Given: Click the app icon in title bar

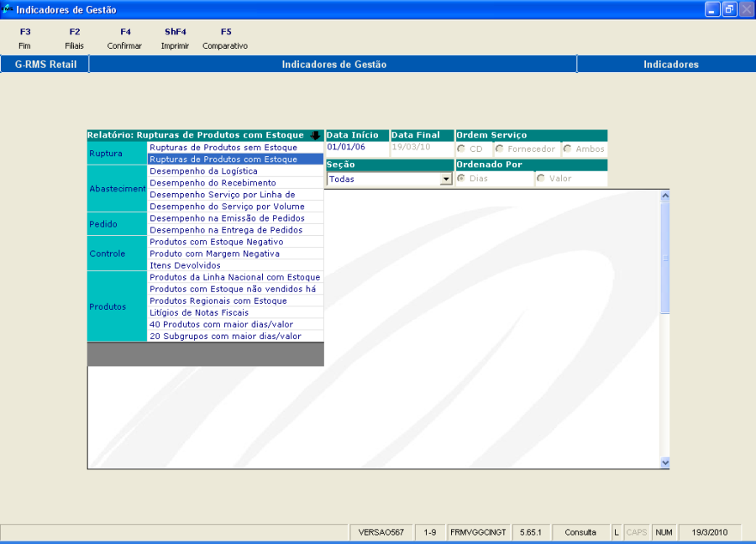Looking at the screenshot, I should click(8, 8).
